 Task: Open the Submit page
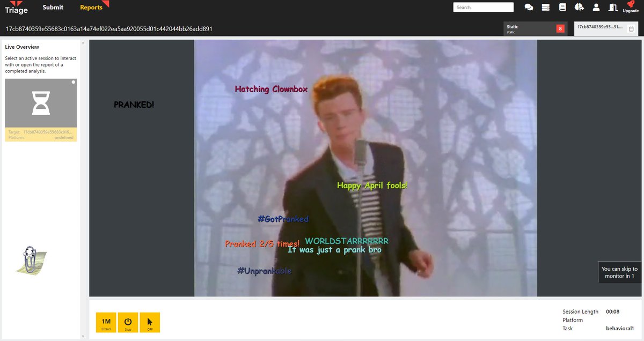tap(53, 8)
